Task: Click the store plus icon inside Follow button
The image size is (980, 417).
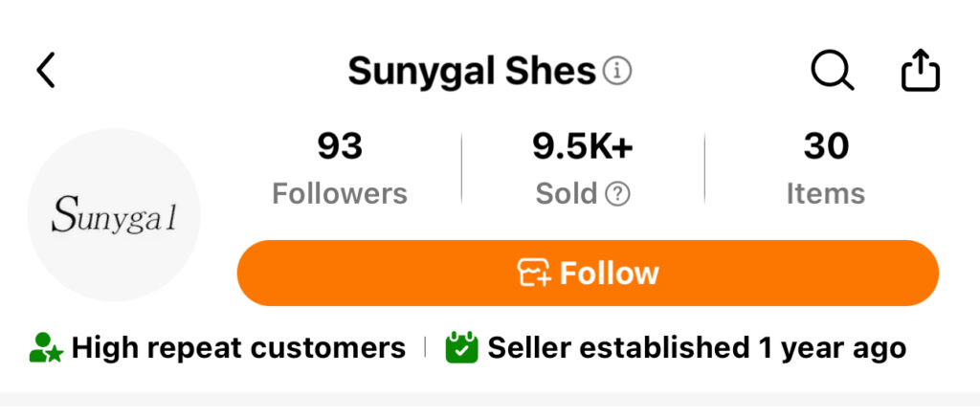Action: tap(534, 273)
